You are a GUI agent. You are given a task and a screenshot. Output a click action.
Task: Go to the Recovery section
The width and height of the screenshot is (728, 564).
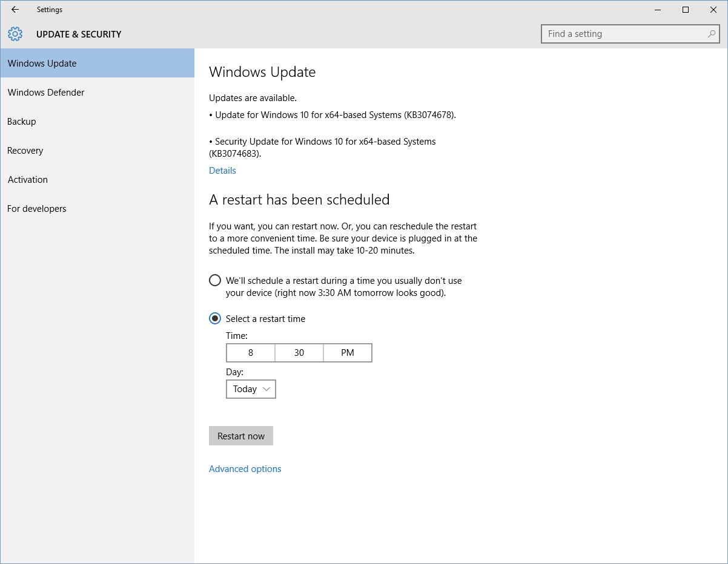click(x=97, y=150)
